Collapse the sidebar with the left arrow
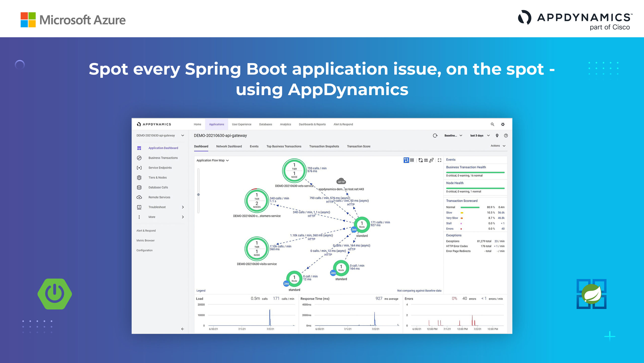Viewport: 644px width, 363px height. pos(183,329)
